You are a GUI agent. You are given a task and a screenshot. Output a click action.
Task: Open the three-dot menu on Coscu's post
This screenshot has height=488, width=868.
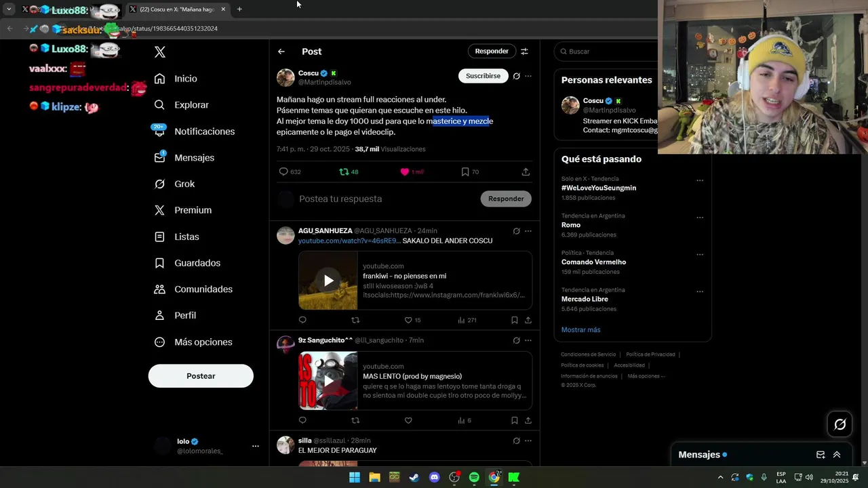(x=528, y=76)
